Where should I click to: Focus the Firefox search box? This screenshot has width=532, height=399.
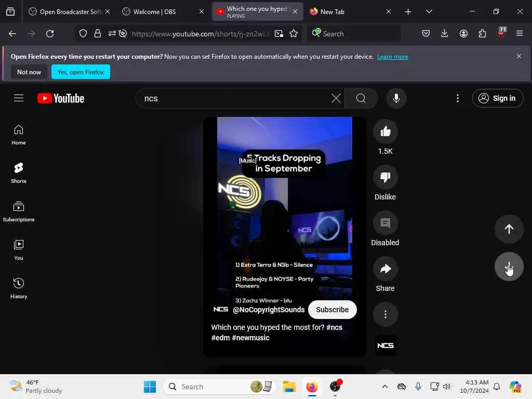pos(353,33)
